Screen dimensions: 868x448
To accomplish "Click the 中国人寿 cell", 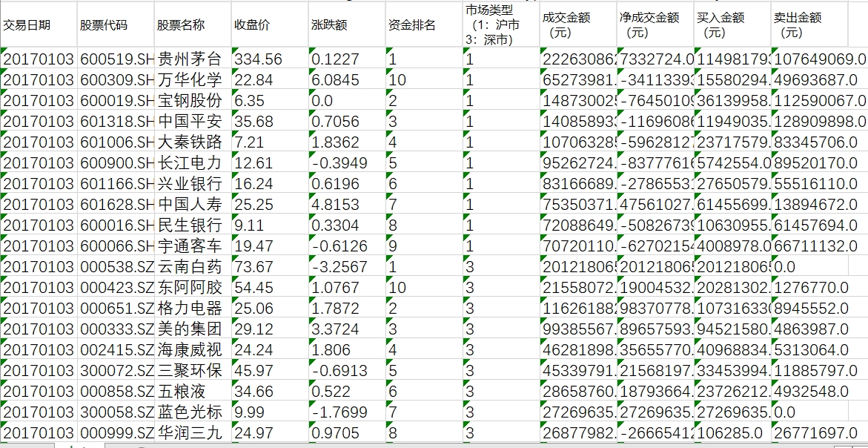I will tap(193, 204).
